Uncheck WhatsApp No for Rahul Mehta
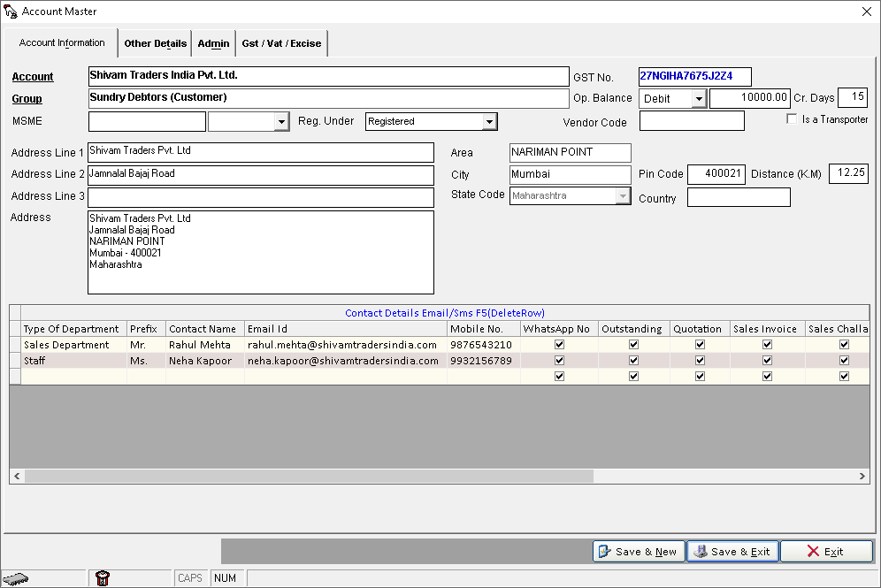Image resolution: width=881 pixels, height=588 pixels. pos(559,345)
